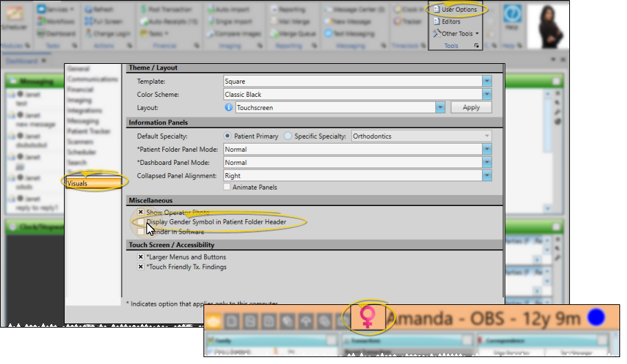Expand the Collapsed Panel Alignment dropdown
The width and height of the screenshot is (627, 364).
point(487,176)
